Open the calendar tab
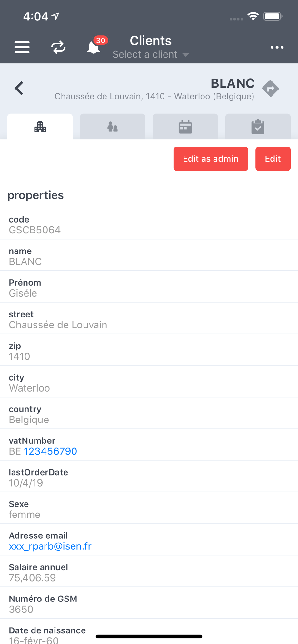Screen dimensions: 298x644 (185, 127)
